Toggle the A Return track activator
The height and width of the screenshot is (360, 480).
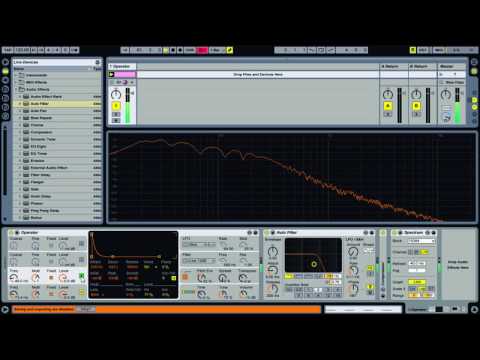tap(388, 106)
